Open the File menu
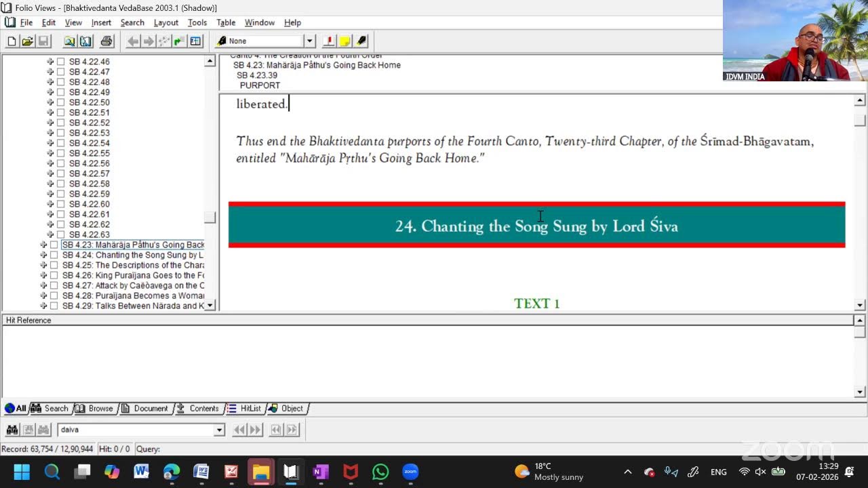This screenshot has height=488, width=868. [26, 22]
